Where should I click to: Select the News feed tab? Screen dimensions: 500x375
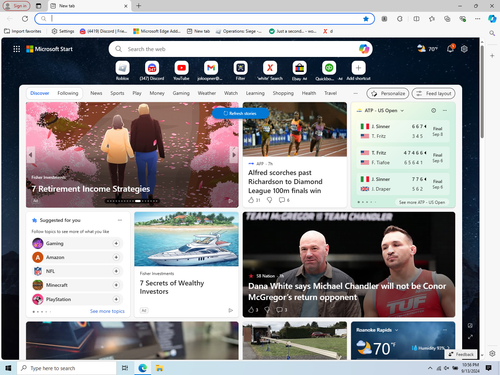tap(96, 93)
